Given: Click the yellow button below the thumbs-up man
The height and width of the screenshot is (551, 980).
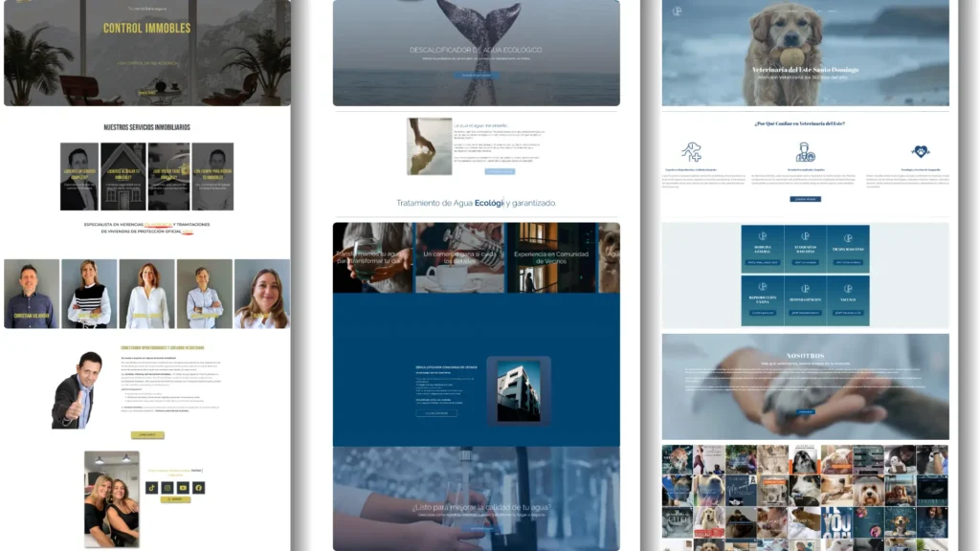Looking at the screenshot, I should click(x=147, y=435).
